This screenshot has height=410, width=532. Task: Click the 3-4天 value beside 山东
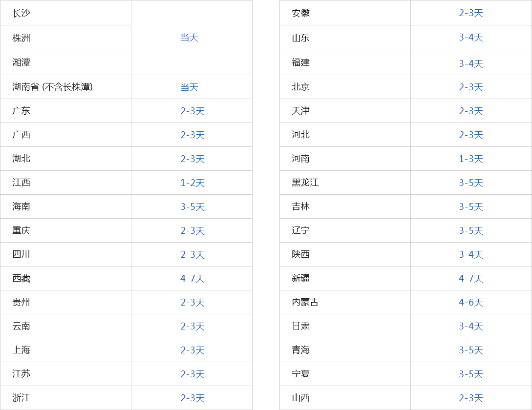(471, 38)
